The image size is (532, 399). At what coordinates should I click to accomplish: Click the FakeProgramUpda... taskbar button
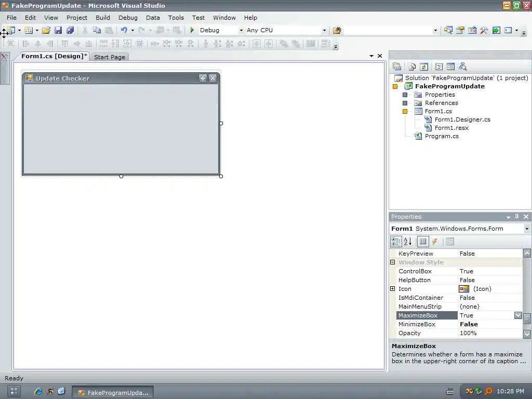pos(113,392)
